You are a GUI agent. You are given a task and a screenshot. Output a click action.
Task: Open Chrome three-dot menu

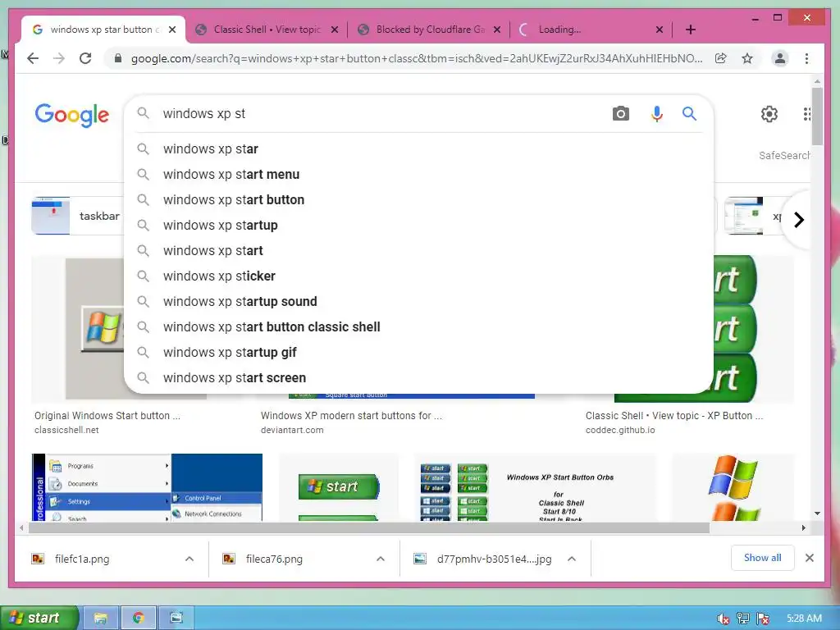point(806,58)
